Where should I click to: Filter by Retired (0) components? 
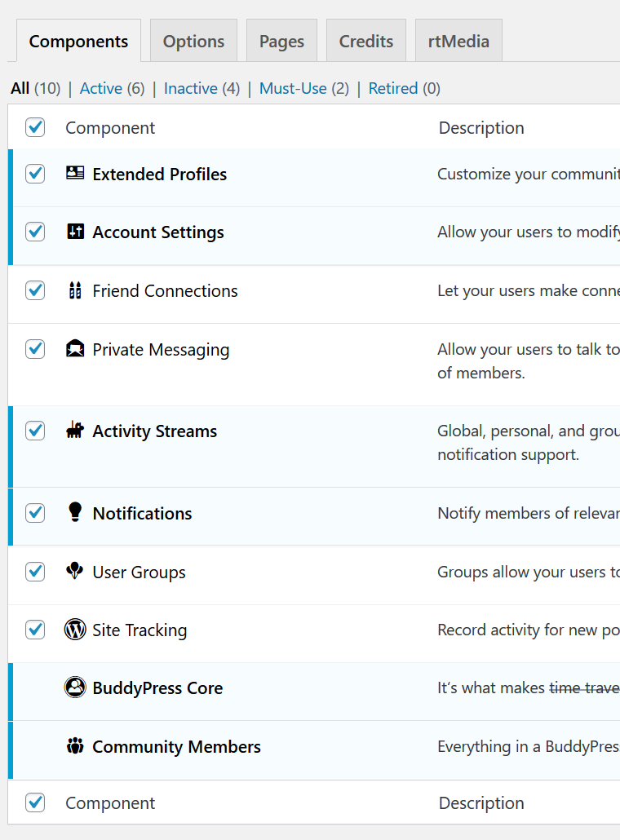pyautogui.click(x=405, y=88)
